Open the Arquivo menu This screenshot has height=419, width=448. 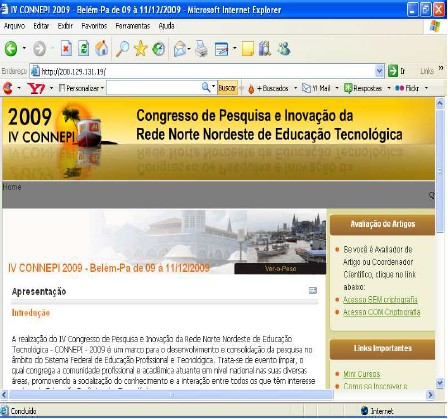click(x=14, y=26)
